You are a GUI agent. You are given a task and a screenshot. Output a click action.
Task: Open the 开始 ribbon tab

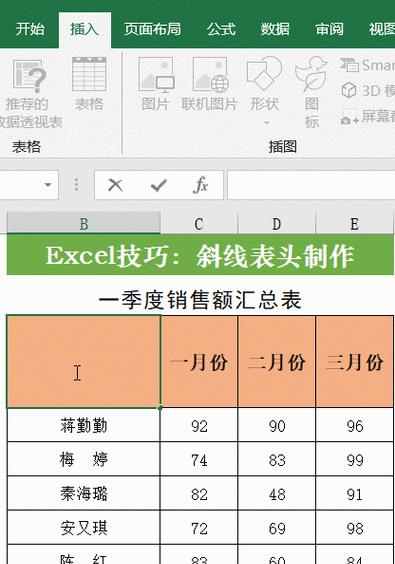pos(30,29)
